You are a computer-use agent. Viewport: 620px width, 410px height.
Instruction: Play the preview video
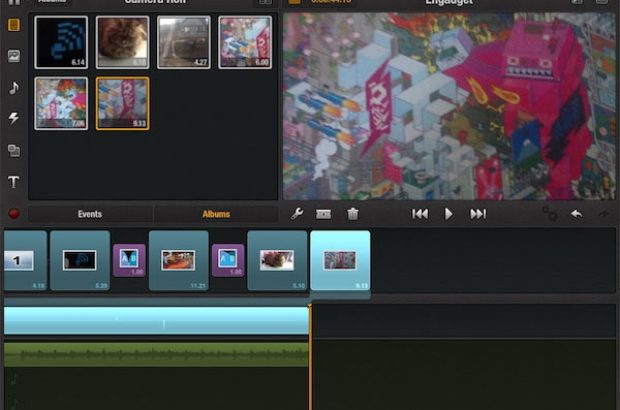[449, 213]
